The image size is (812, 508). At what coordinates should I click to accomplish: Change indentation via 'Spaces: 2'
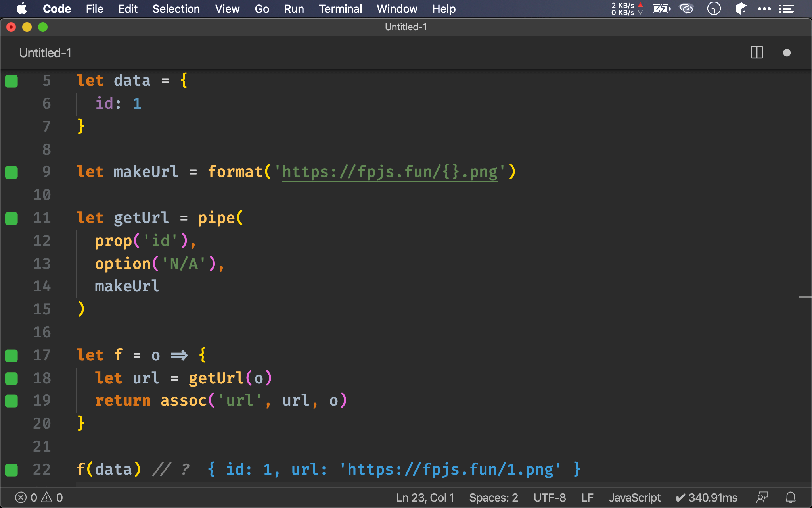494,498
